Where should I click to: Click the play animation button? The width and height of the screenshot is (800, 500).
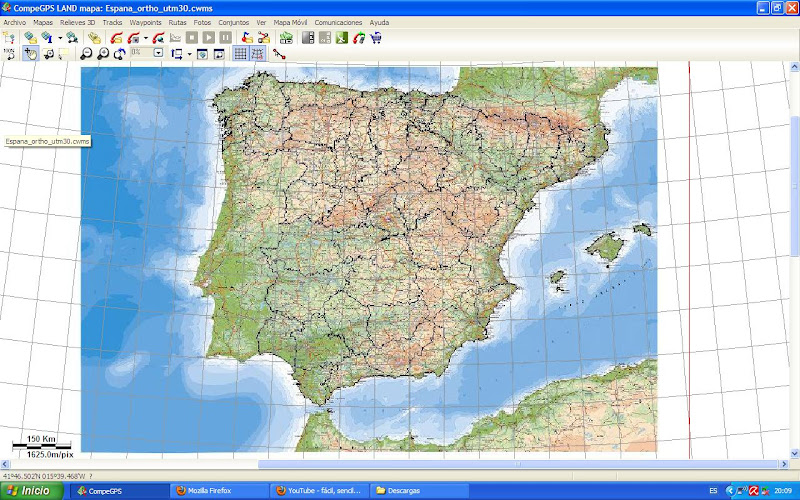209,37
